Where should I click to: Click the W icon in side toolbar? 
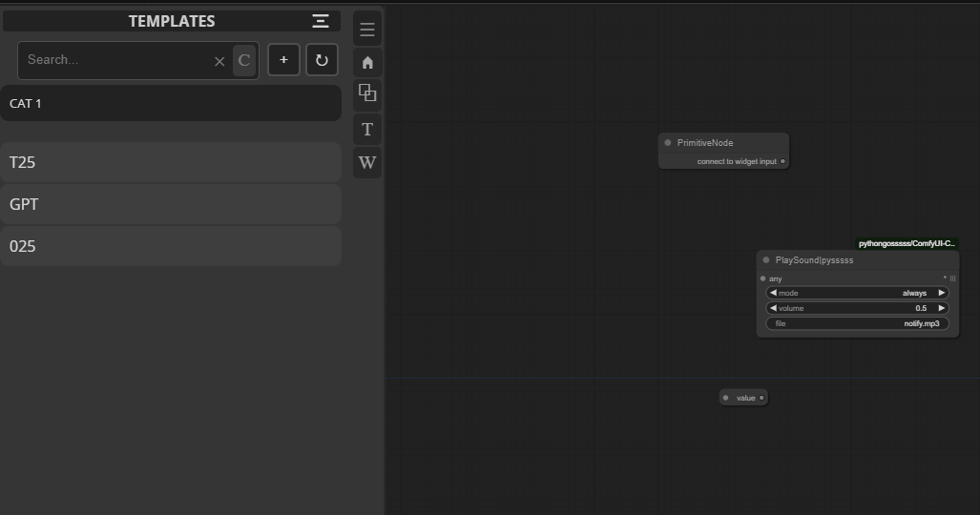click(x=367, y=162)
